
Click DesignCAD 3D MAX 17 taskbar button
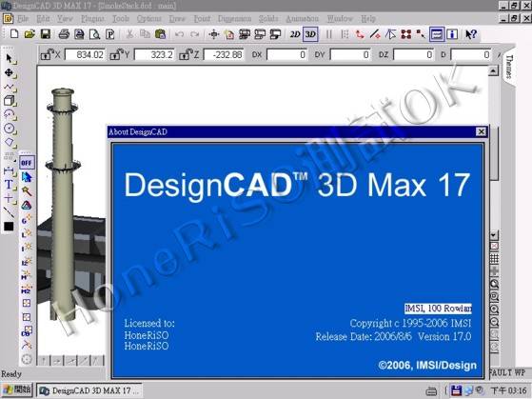[x=89, y=390]
